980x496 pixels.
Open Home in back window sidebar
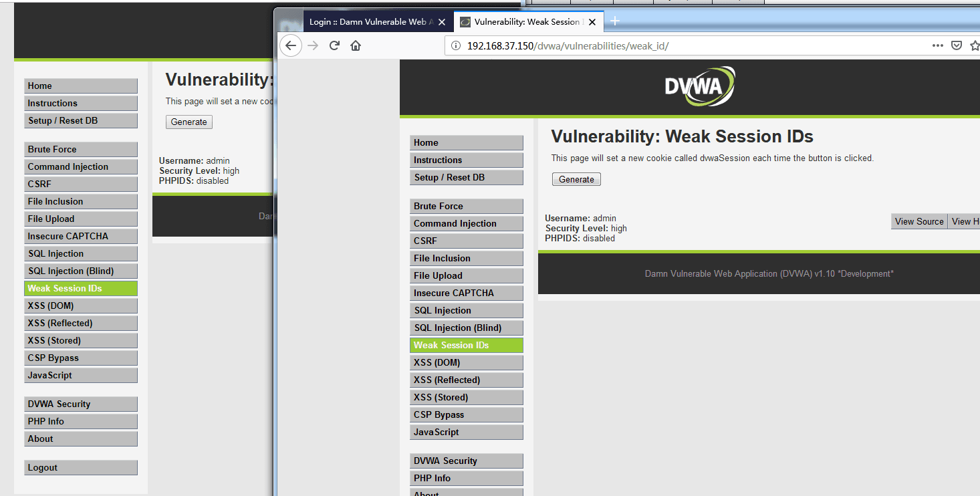click(81, 86)
